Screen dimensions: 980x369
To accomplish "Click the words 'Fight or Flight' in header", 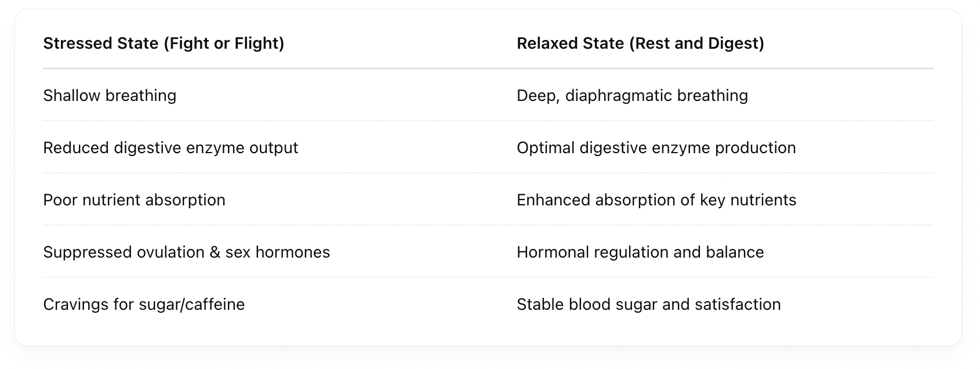I will [224, 44].
